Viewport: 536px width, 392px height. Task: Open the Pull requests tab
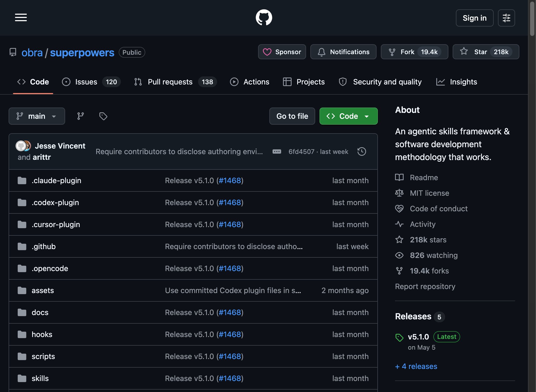(175, 82)
